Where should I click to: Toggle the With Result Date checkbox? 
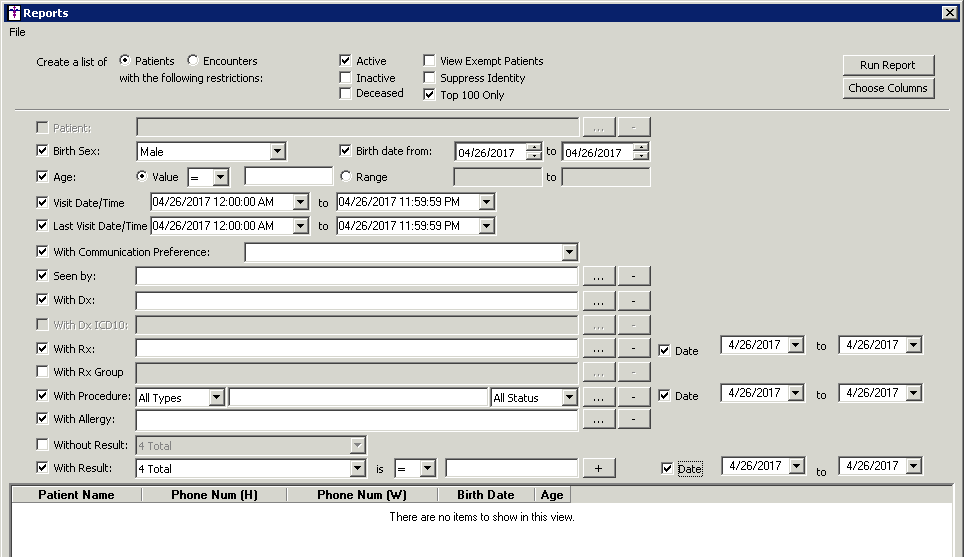666,468
